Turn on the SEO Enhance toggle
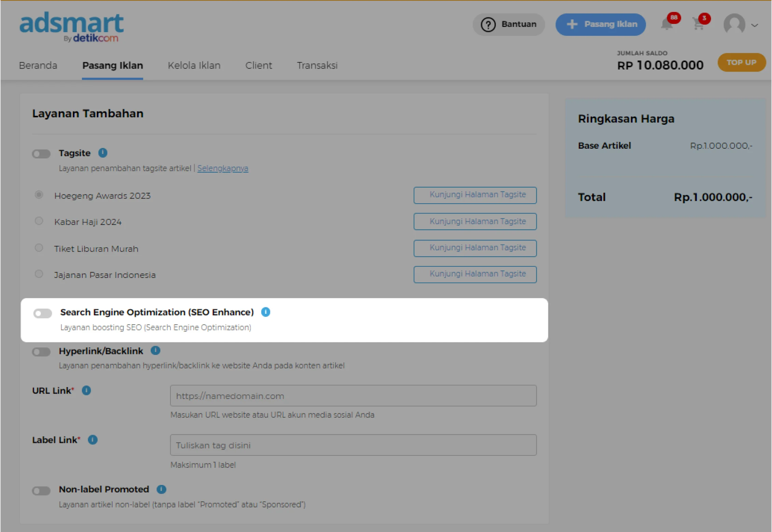 43,313
